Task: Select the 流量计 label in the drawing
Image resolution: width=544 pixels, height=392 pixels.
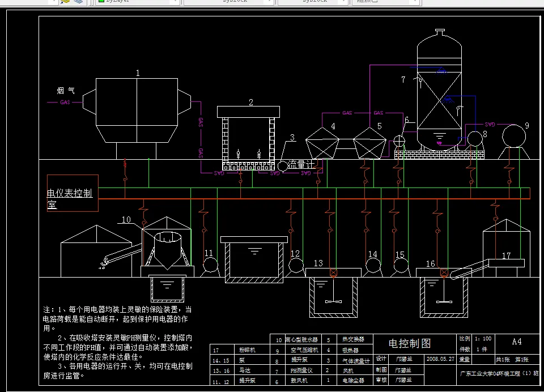Action: (301, 164)
